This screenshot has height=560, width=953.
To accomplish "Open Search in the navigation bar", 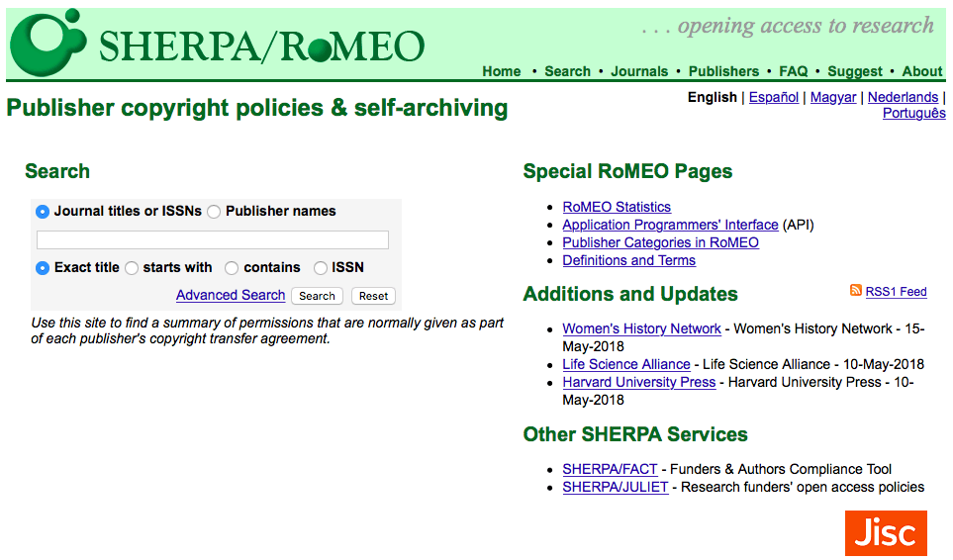I will (x=567, y=71).
